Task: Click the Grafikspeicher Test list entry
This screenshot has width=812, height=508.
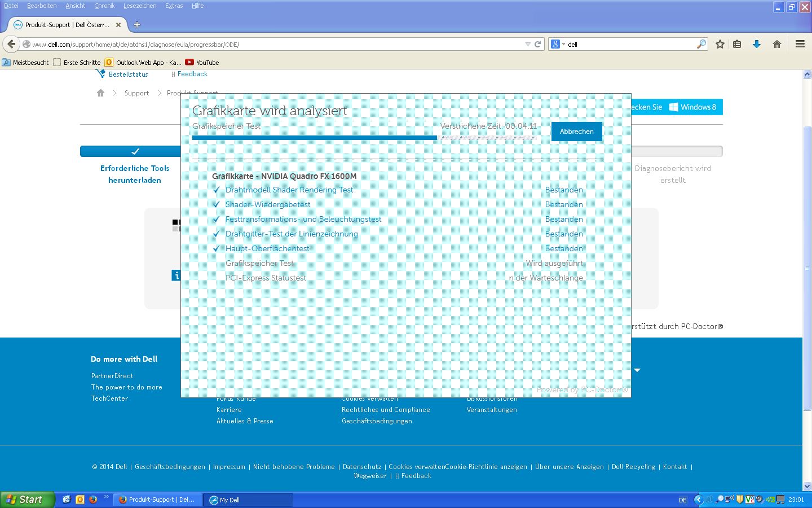Action: tap(259, 263)
